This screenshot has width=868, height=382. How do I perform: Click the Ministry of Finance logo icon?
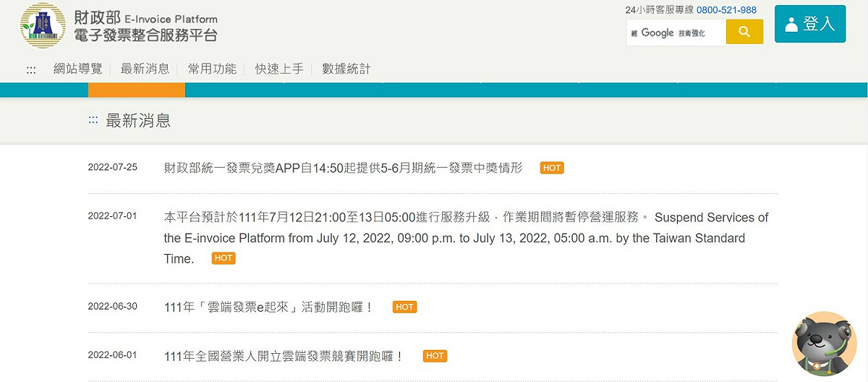click(43, 26)
